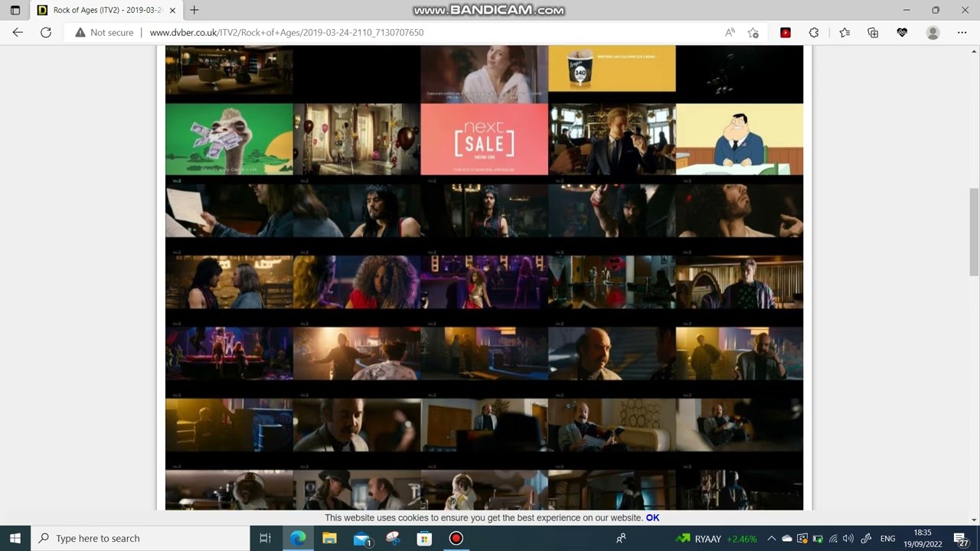Open the tab actions menu icon
The image size is (980, 551).
pos(15,10)
